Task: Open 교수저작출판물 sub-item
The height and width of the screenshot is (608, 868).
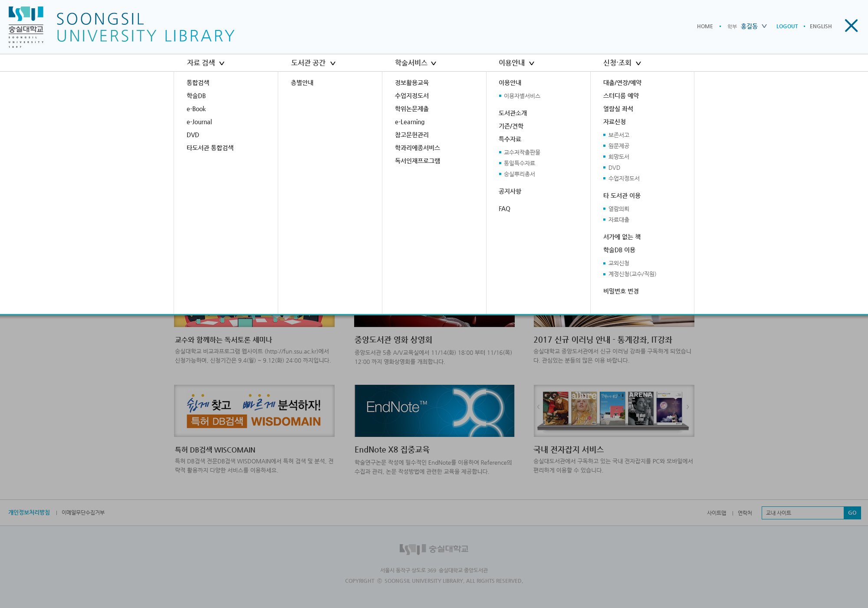Action: point(522,152)
